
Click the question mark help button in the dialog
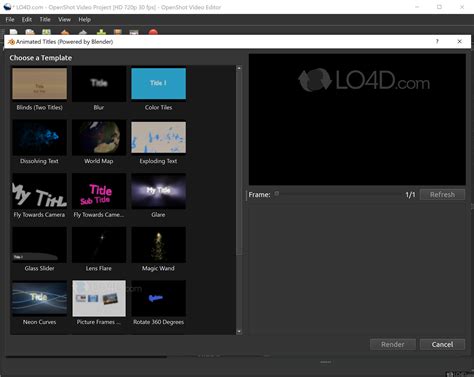[x=437, y=41]
